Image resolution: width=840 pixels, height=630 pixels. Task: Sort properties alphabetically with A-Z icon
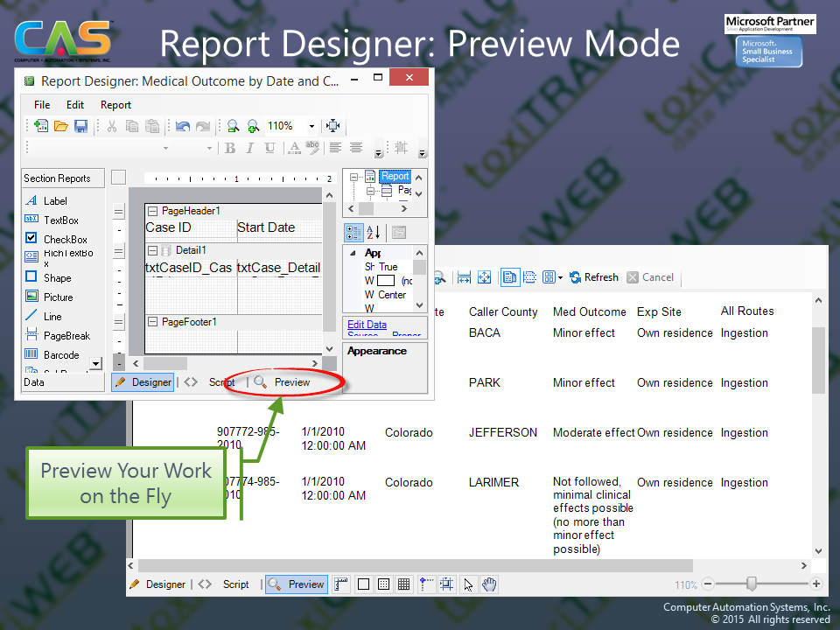(x=374, y=233)
